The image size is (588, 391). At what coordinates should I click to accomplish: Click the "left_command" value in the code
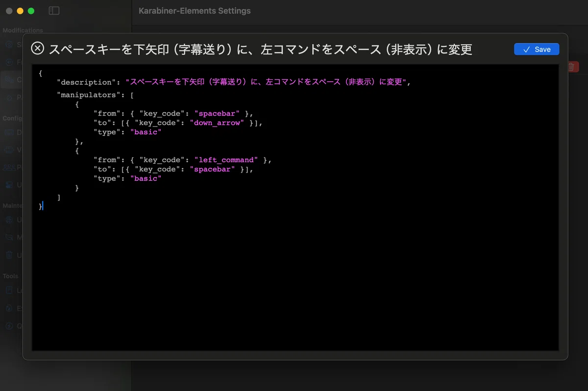[x=226, y=160]
